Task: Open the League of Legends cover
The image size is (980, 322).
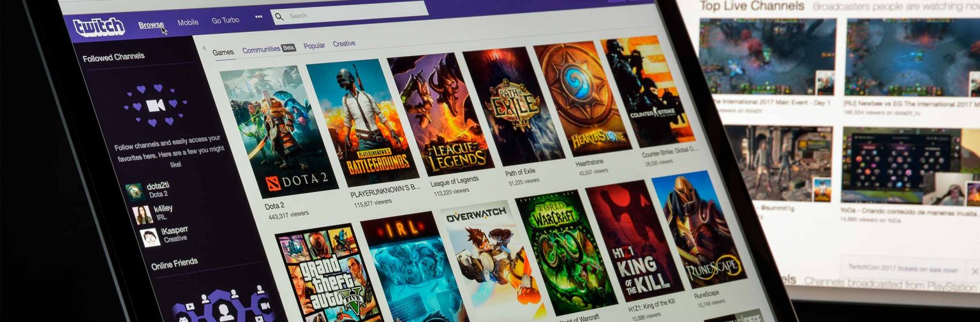Action: pos(440,113)
